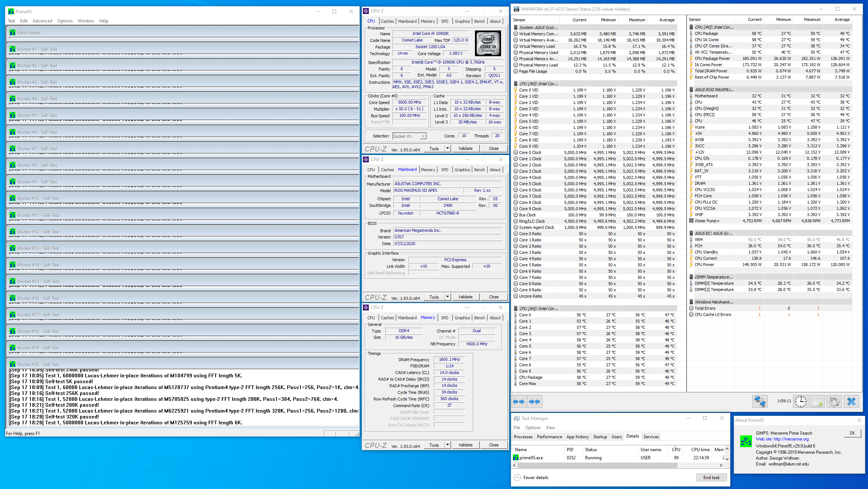Open Socket #1 selection dropdown in CPU-Z
The image size is (868, 489).
point(423,136)
